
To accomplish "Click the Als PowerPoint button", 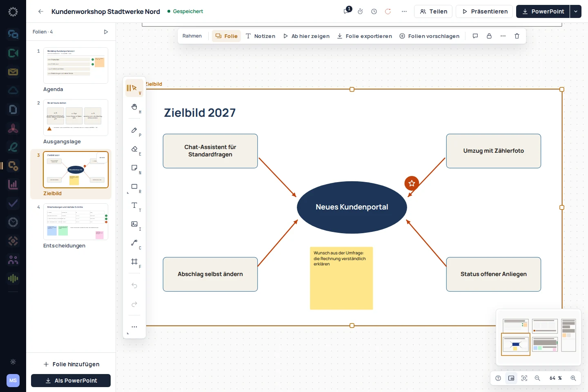I will [71, 381].
